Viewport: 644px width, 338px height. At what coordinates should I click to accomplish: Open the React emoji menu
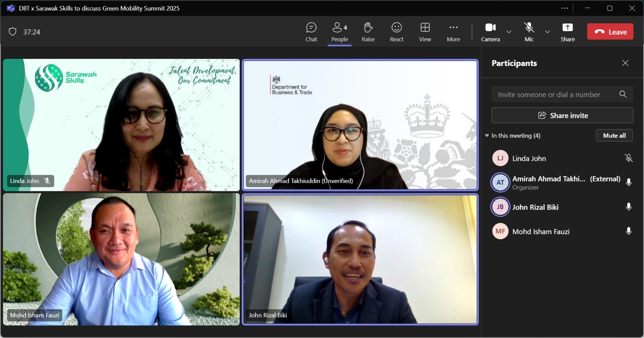point(396,32)
